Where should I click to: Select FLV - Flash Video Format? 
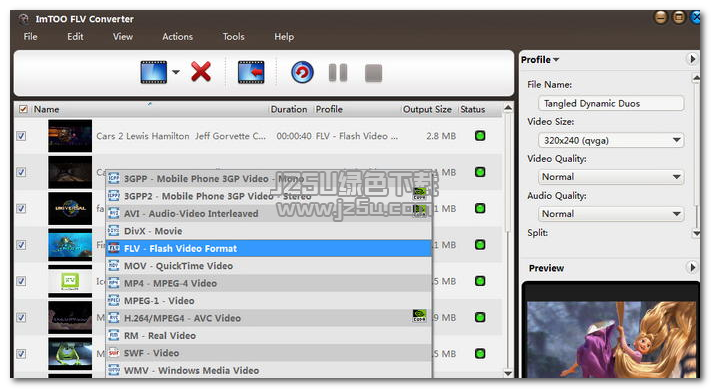[269, 248]
